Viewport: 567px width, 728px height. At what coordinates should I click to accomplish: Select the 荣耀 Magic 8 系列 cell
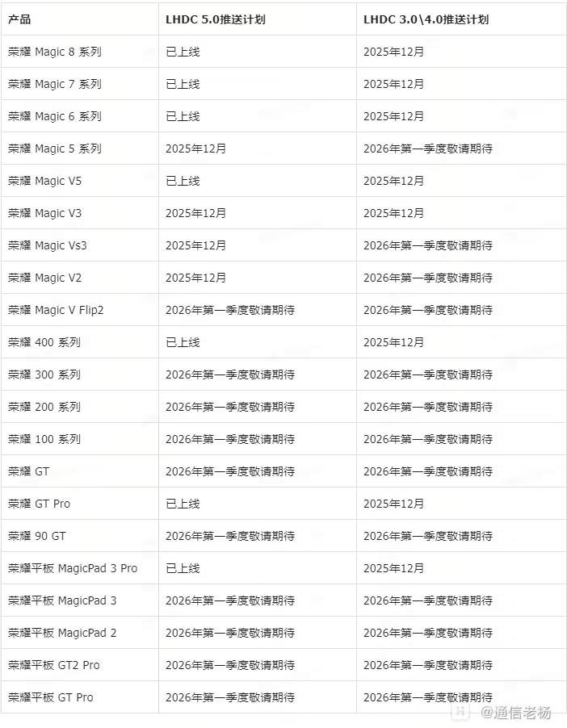point(55,52)
